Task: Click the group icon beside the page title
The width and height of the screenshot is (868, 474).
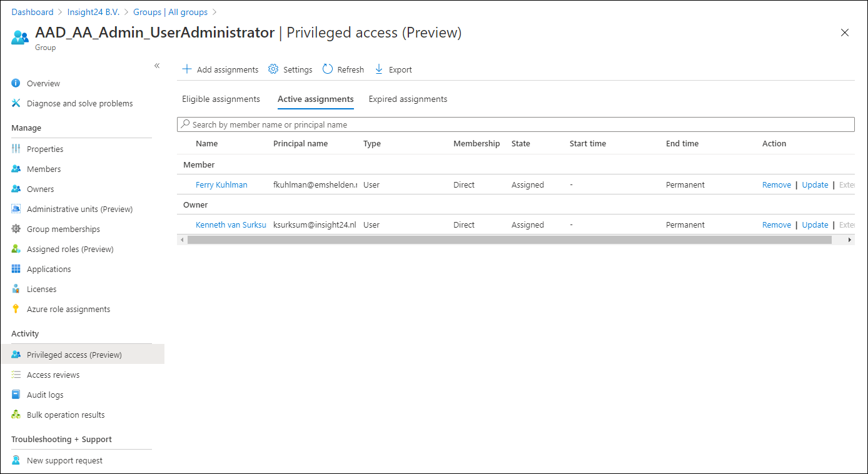Action: [x=20, y=37]
